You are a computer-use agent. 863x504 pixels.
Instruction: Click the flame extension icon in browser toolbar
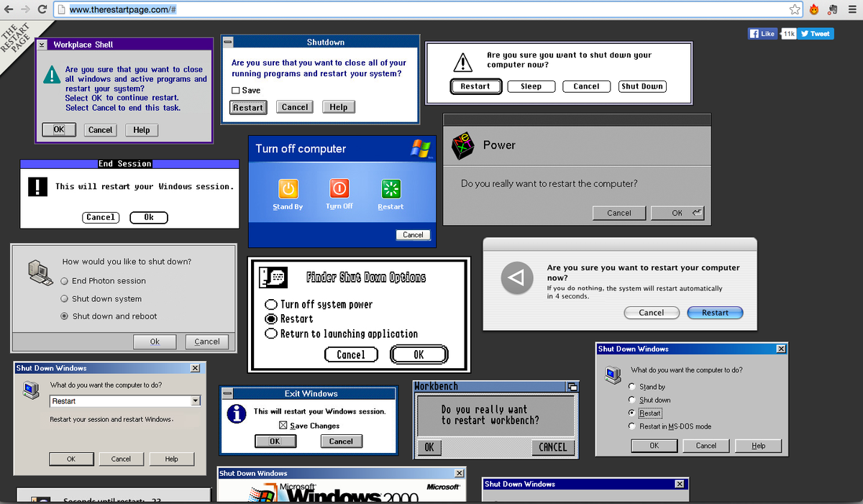815,9
